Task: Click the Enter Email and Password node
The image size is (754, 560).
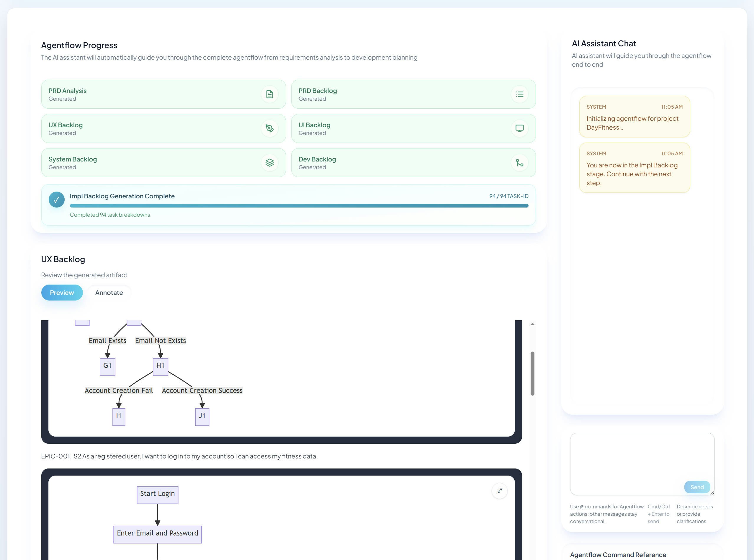Action: click(x=157, y=534)
